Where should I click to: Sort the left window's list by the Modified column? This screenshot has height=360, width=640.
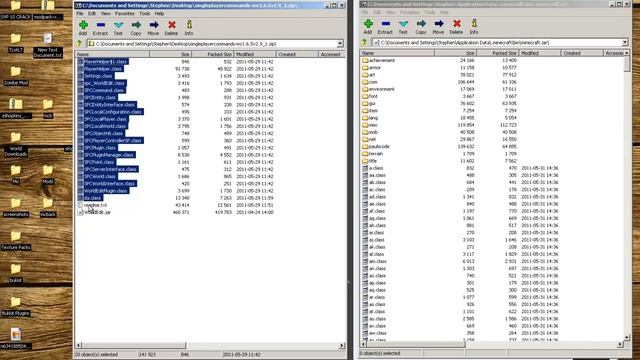[255, 54]
